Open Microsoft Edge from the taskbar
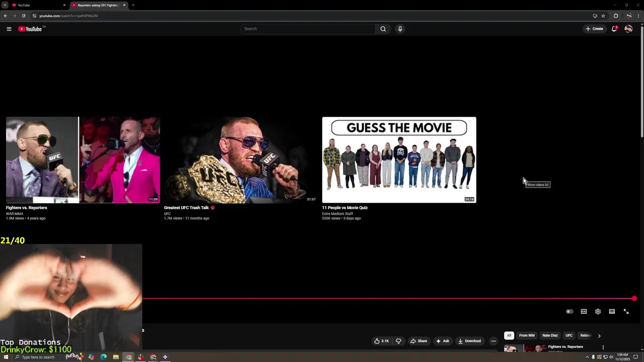This screenshot has height=362, width=644. 104,357
